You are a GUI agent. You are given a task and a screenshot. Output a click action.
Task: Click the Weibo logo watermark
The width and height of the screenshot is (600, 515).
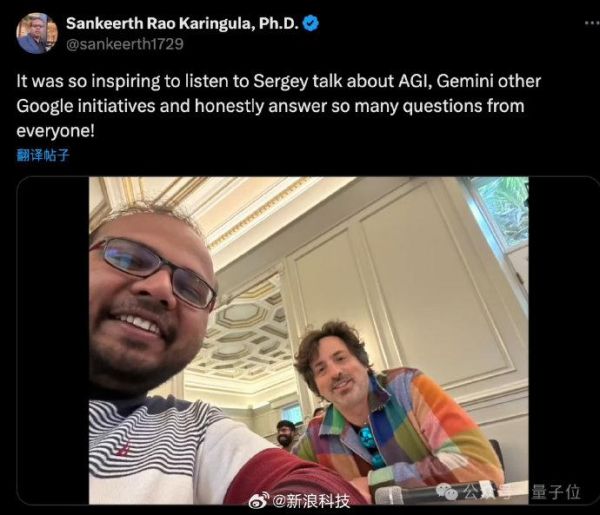click(259, 502)
